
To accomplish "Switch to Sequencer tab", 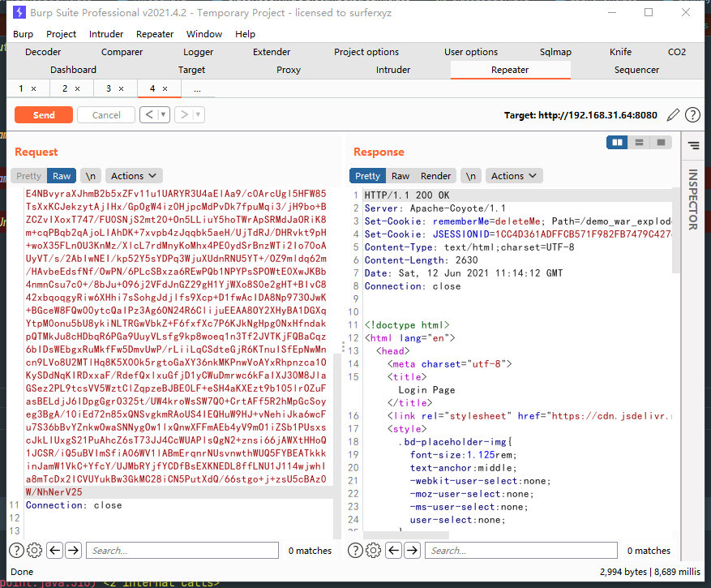I will pos(636,70).
